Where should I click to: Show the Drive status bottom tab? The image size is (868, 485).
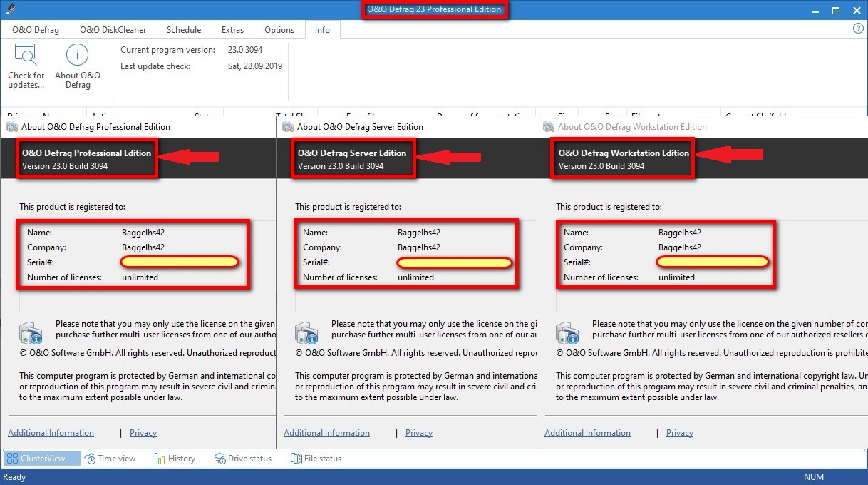tap(243, 459)
